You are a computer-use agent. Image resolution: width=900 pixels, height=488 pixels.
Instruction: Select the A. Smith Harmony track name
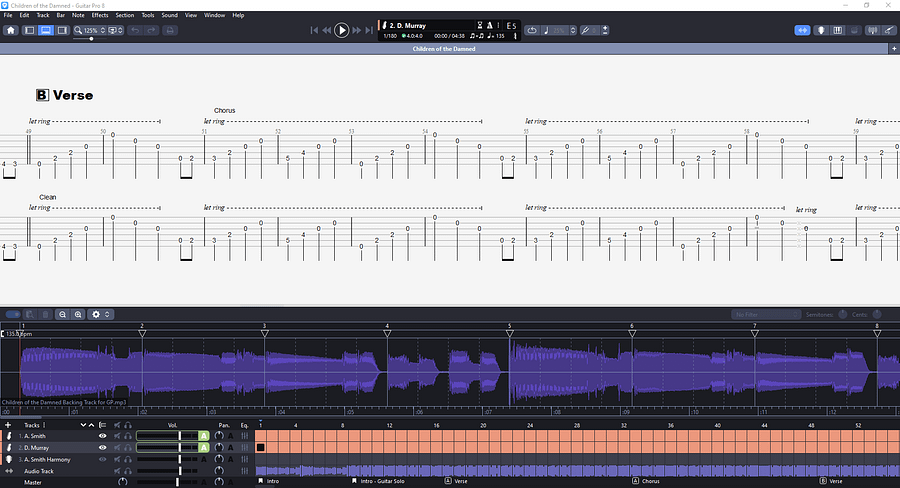[x=47, y=459]
